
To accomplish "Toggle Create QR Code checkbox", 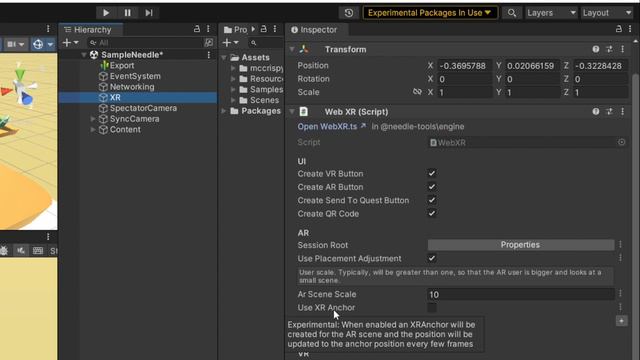I will 432,213.
